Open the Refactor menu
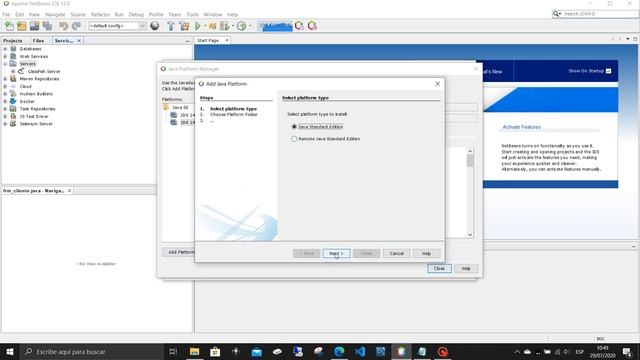This screenshot has height=360, width=640. pyautogui.click(x=100, y=14)
